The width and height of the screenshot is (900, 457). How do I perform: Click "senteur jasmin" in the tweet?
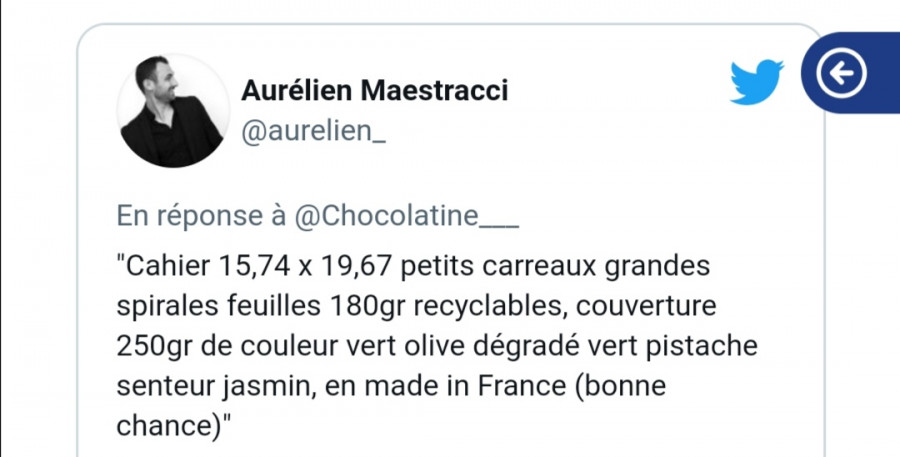coord(194,386)
